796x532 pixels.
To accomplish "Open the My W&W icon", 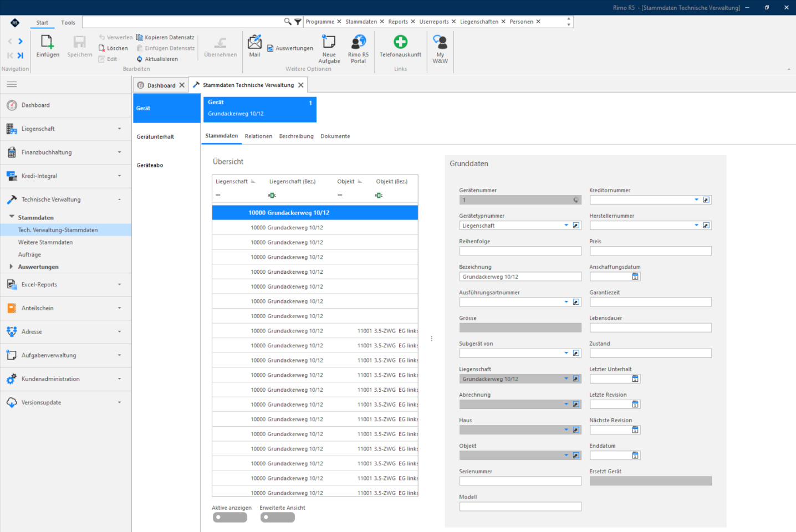I will 440,42.
